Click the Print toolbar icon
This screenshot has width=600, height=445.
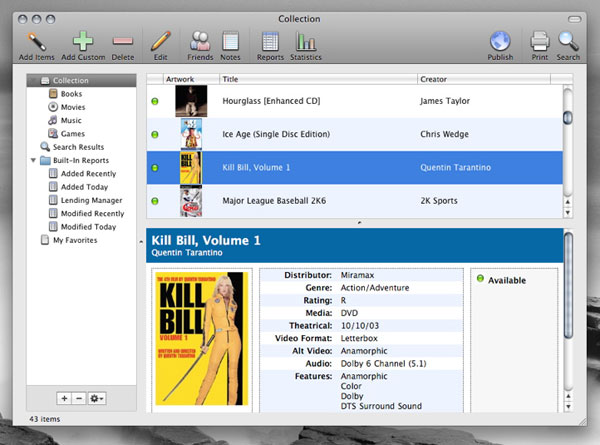click(540, 42)
